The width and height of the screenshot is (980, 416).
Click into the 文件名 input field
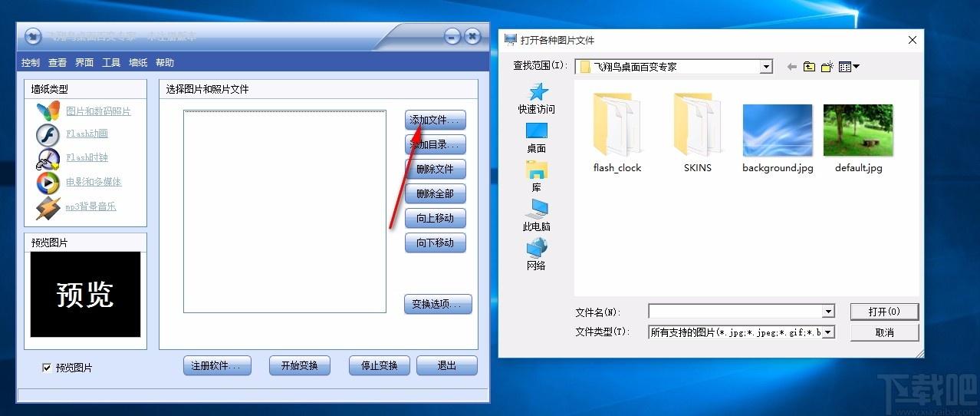point(735,312)
